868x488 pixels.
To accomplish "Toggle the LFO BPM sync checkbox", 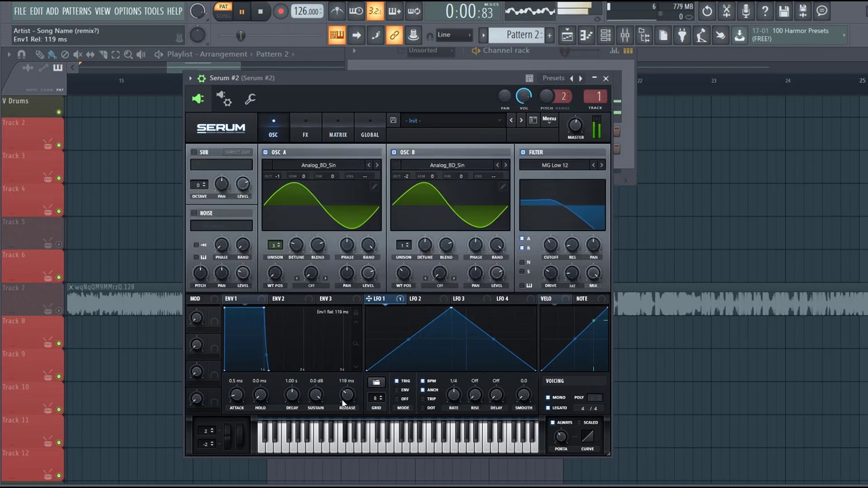I will click(x=422, y=381).
